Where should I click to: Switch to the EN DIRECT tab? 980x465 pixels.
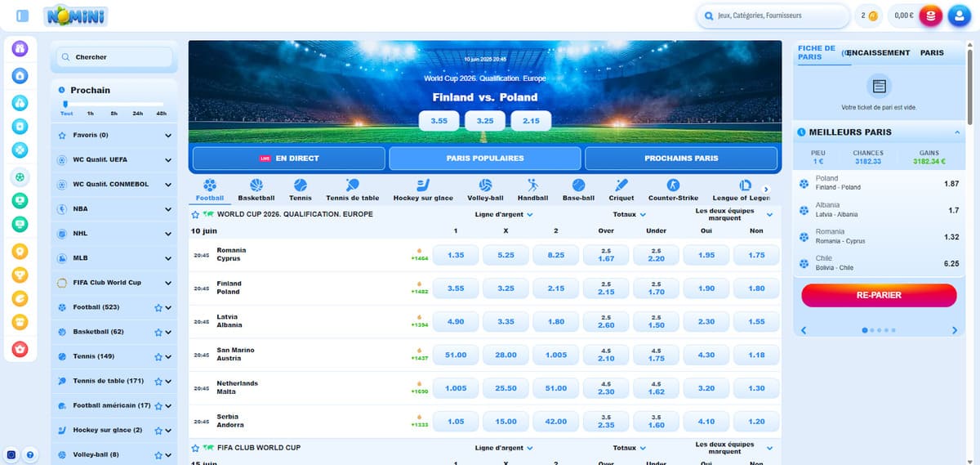(x=288, y=159)
